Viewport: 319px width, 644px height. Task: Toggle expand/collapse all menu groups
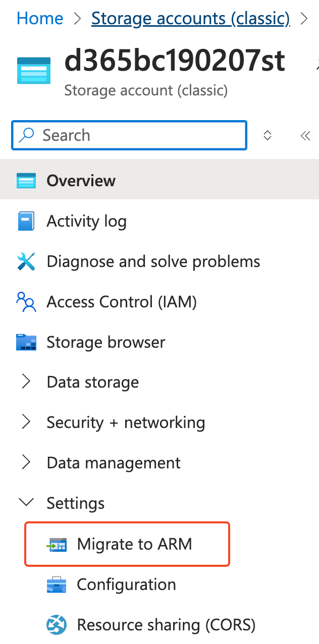(x=268, y=135)
